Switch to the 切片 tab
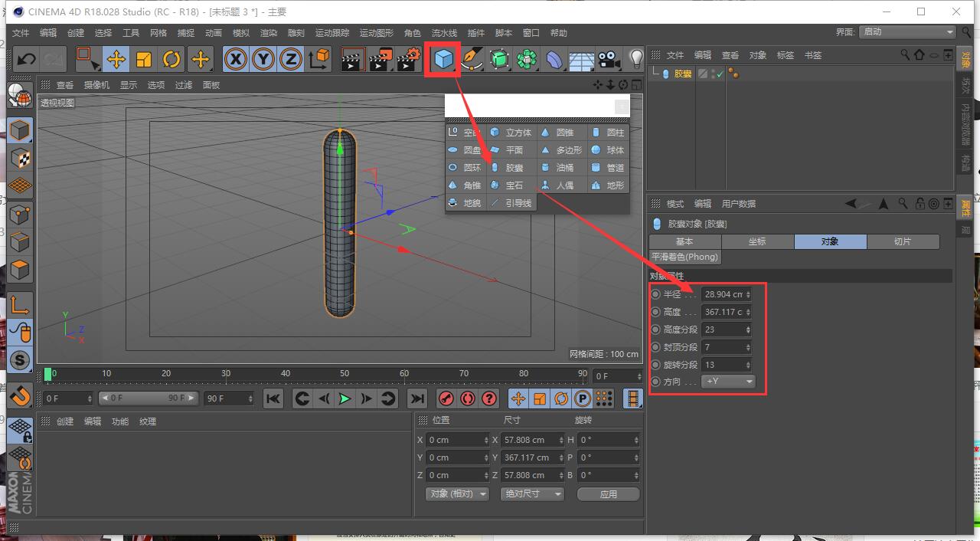980x541 pixels. click(x=903, y=241)
